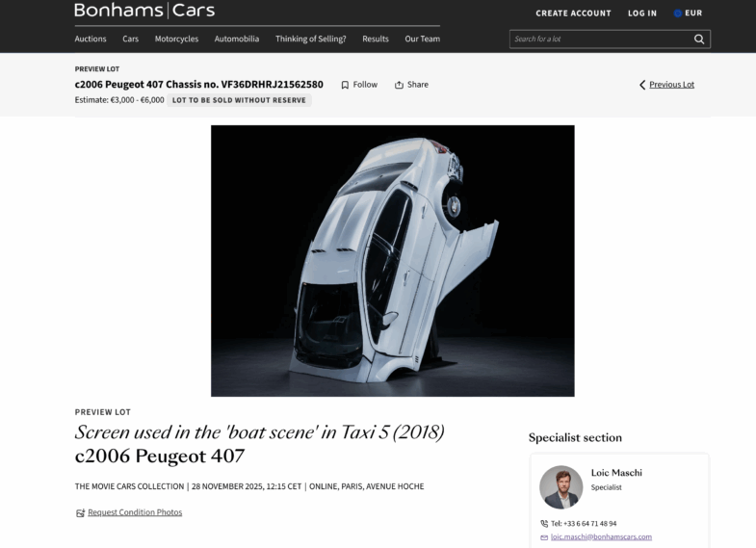Click the Follow bookmark icon
This screenshot has height=548, width=756.
(345, 85)
